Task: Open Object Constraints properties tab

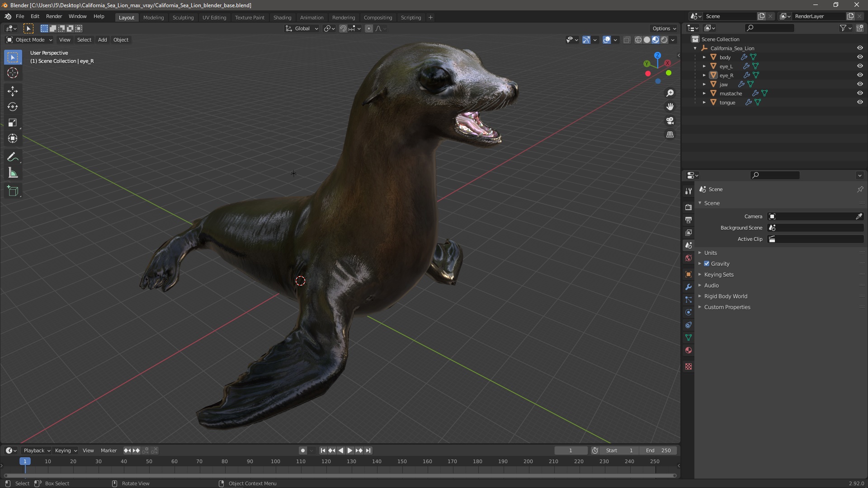Action: pyautogui.click(x=689, y=325)
